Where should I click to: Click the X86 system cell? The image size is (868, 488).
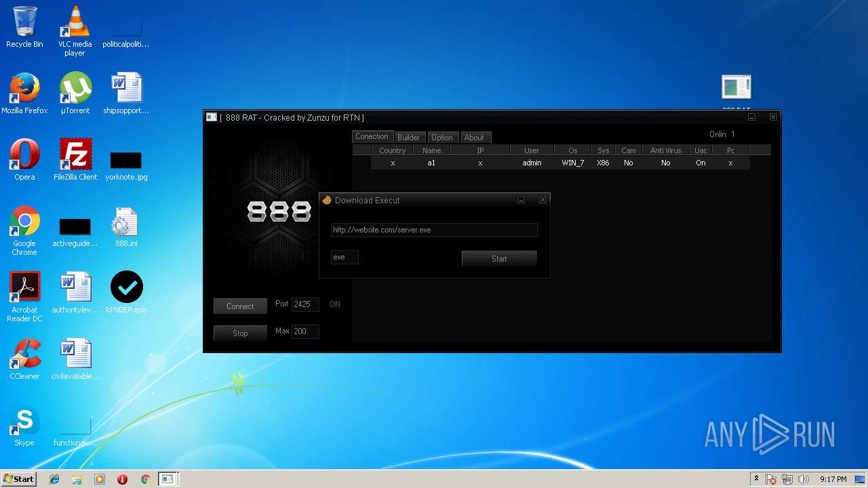click(603, 163)
